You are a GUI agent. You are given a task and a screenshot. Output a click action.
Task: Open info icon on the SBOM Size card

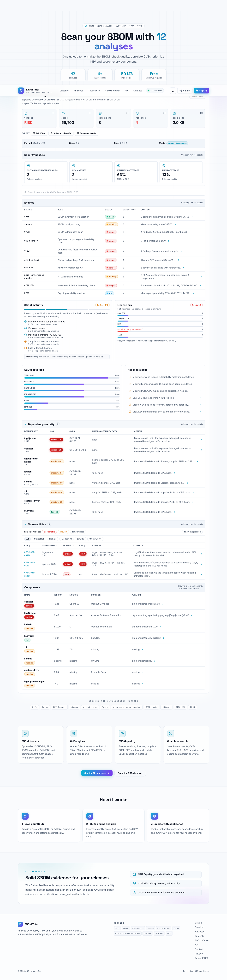(202, 113)
